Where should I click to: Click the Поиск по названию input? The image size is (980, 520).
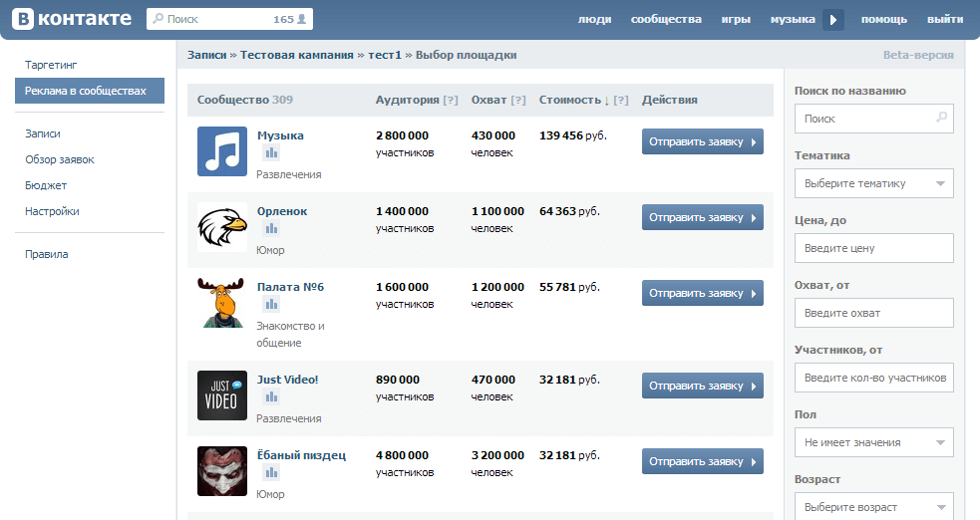[873, 119]
